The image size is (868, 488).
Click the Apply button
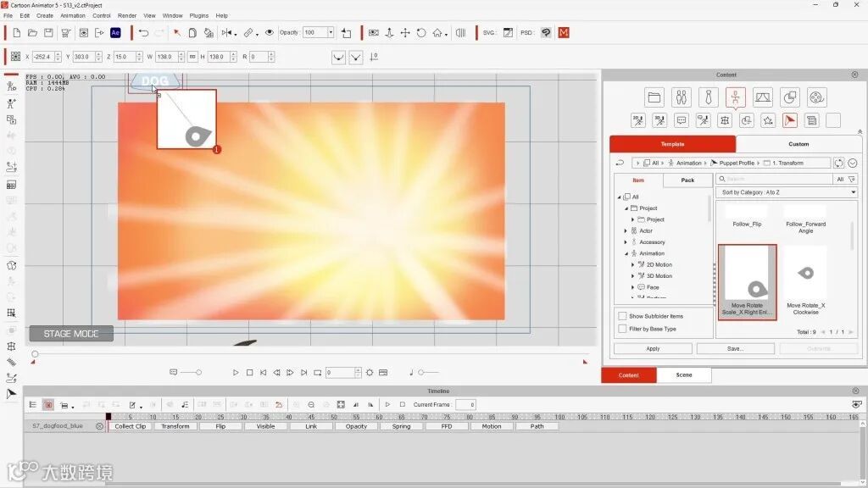[x=653, y=348]
